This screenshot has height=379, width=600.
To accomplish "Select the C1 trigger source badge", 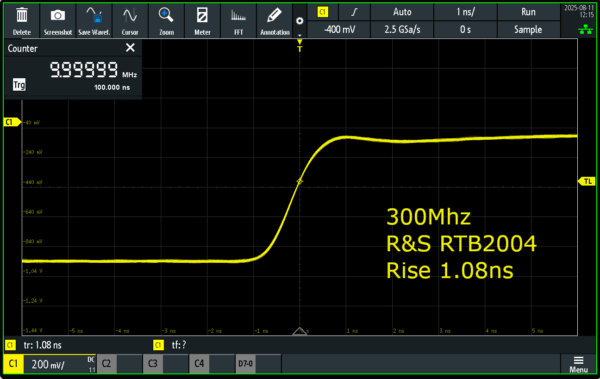I will [323, 12].
